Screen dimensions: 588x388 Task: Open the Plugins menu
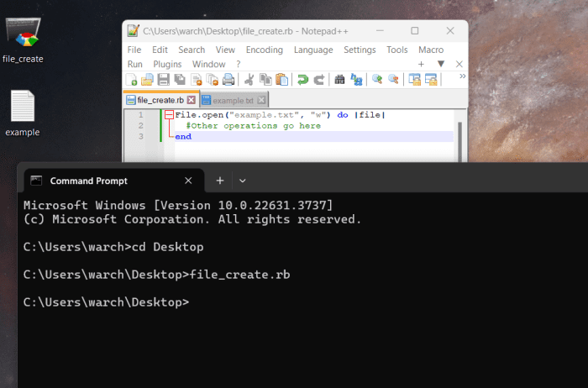tap(167, 64)
